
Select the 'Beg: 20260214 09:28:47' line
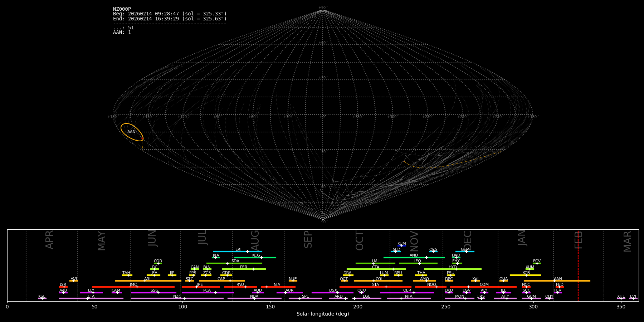(170, 14)
